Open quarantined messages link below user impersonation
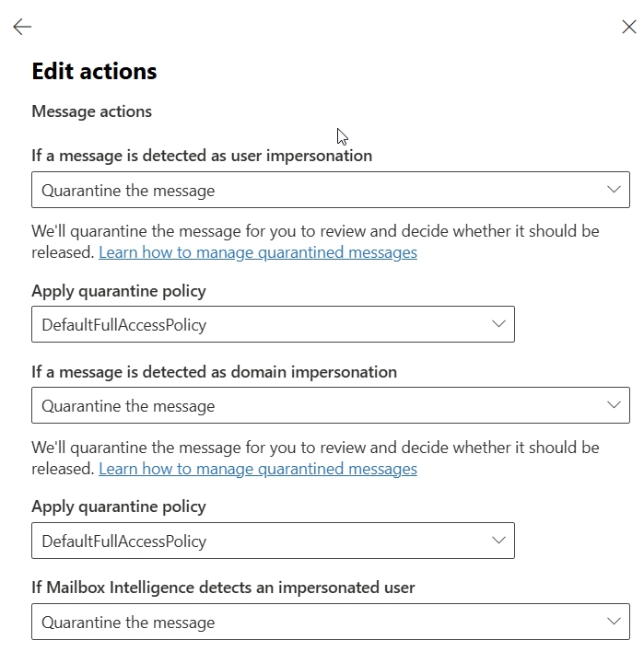The width and height of the screenshot is (644, 652). (258, 252)
